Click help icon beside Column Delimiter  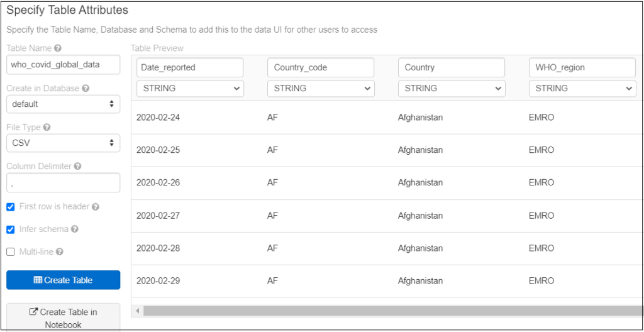tap(77, 167)
